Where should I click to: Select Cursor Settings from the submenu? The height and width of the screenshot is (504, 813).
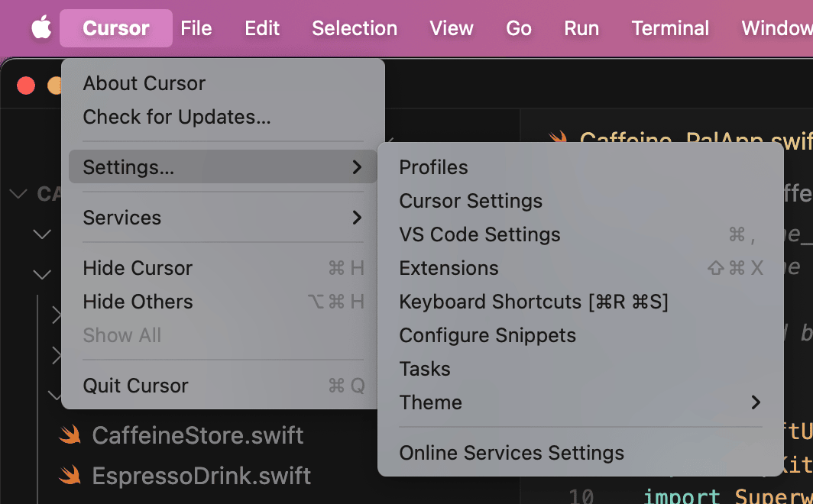pyautogui.click(x=471, y=201)
